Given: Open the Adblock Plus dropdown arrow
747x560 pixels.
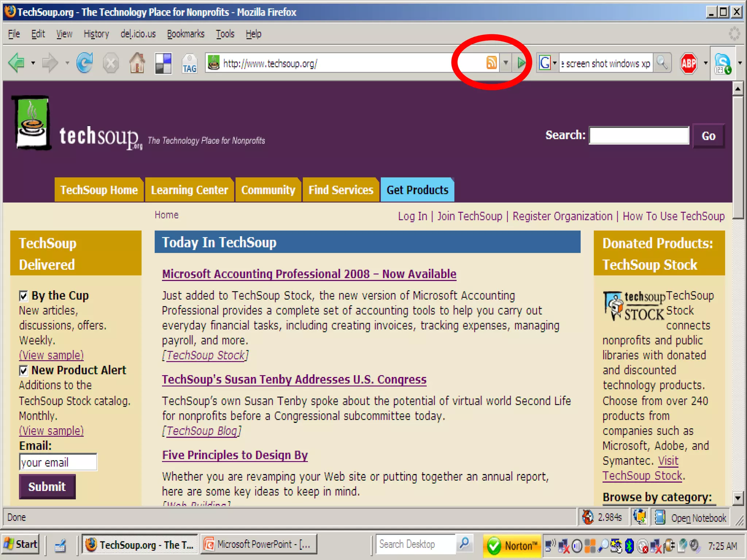Looking at the screenshot, I should coord(705,63).
